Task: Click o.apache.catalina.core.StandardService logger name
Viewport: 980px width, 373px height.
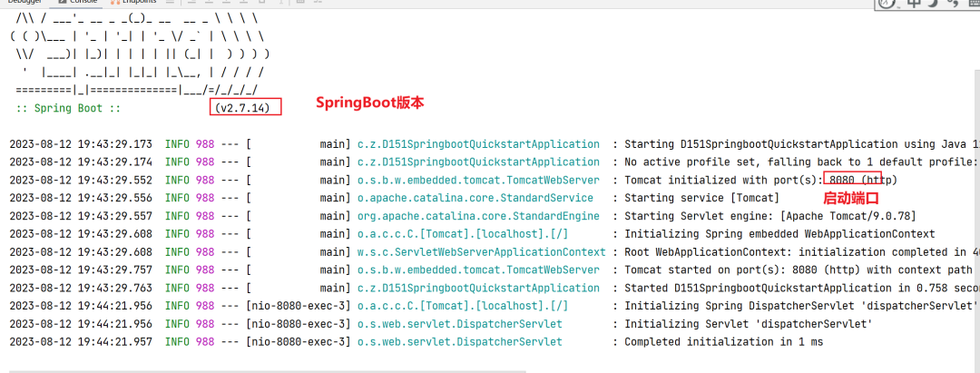Action: click(475, 198)
